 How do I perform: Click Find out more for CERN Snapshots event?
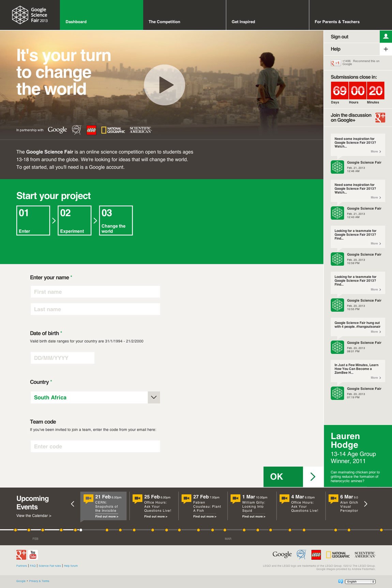point(107,516)
